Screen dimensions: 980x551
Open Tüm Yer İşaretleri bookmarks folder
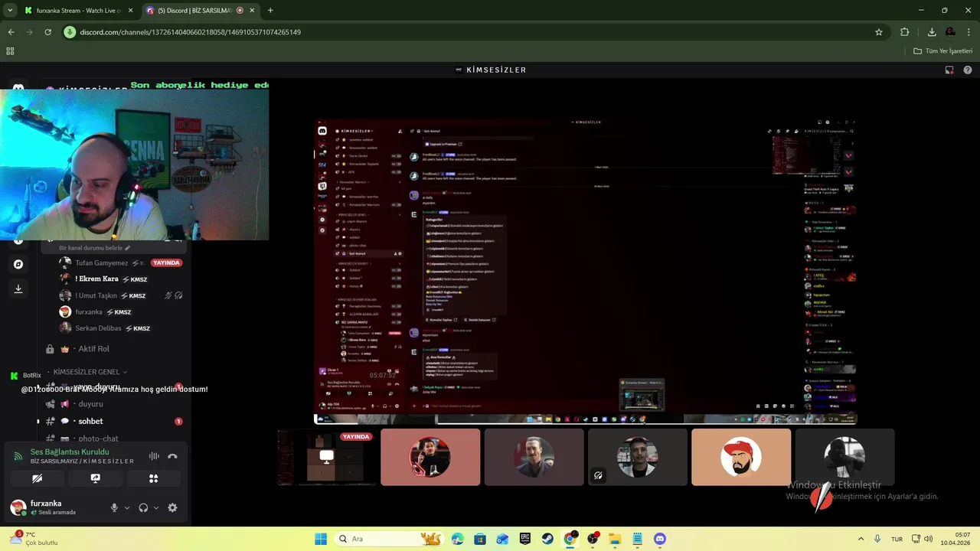coord(943,51)
